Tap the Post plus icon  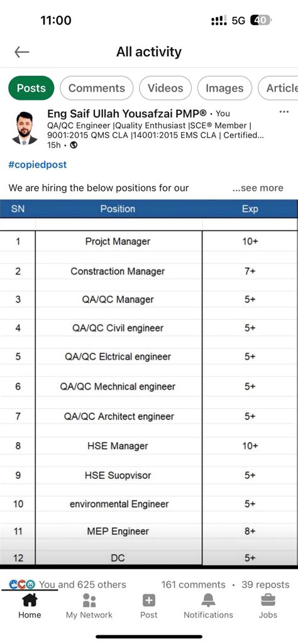pos(148,601)
